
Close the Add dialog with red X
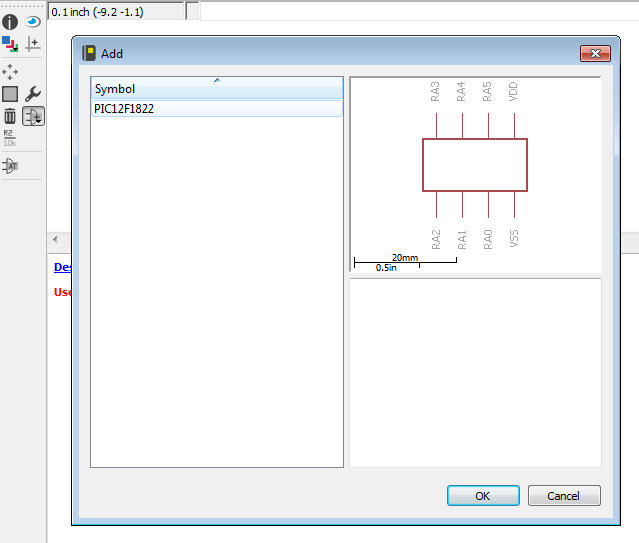595,53
